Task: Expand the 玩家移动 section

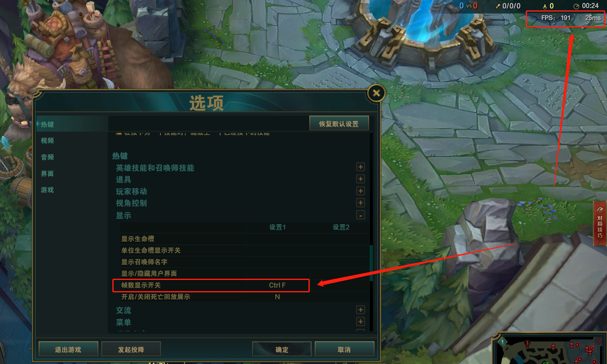Action: click(361, 191)
